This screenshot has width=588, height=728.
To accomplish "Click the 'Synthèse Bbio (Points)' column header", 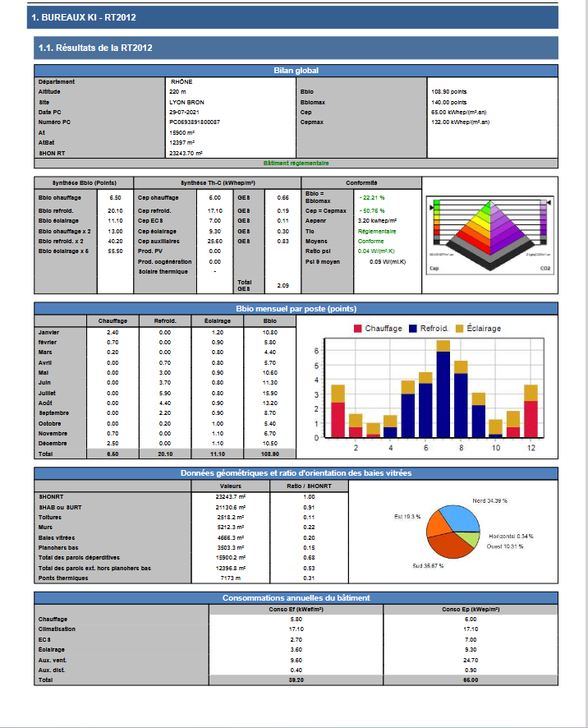I will click(84, 183).
